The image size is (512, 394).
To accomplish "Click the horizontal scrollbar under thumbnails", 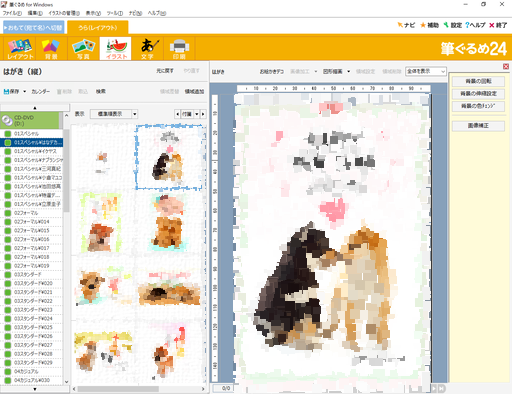I will 118,389.
